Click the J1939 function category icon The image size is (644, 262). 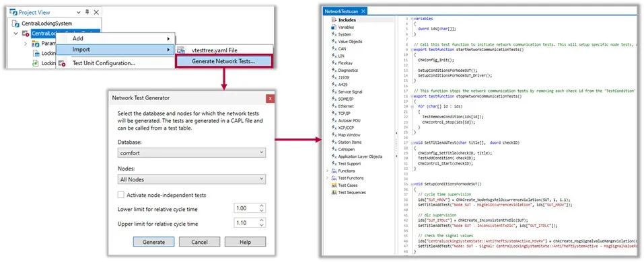click(334, 77)
